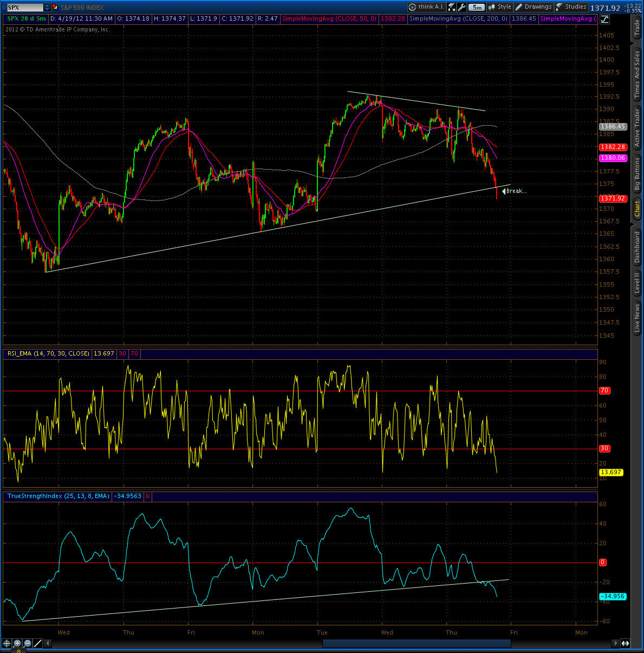The height and width of the screenshot is (653, 644).
Task: Open the Style dropdown menu
Action: (499, 7)
